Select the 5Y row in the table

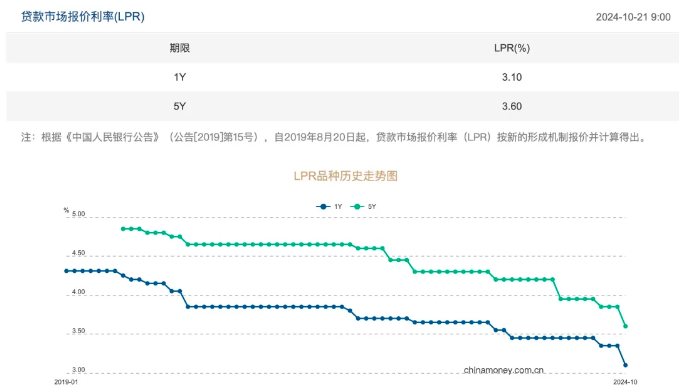point(342,106)
